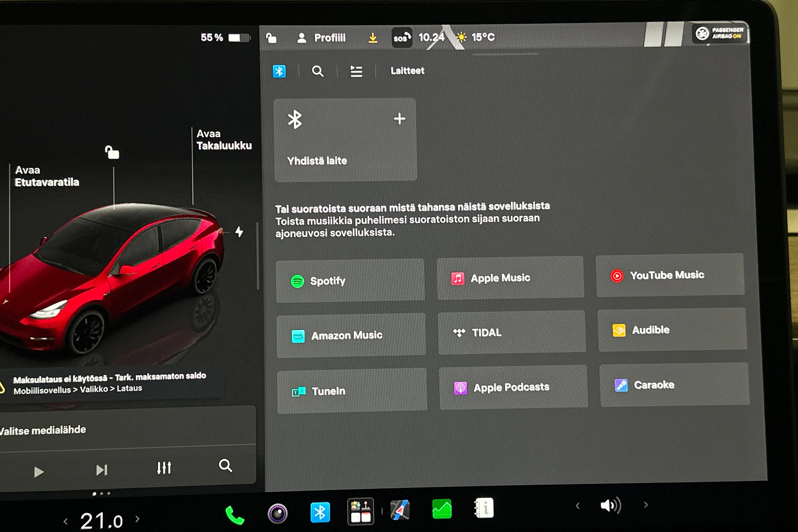This screenshot has width=798, height=532.
Task: Increase volume with right arrow
Action: (x=646, y=505)
